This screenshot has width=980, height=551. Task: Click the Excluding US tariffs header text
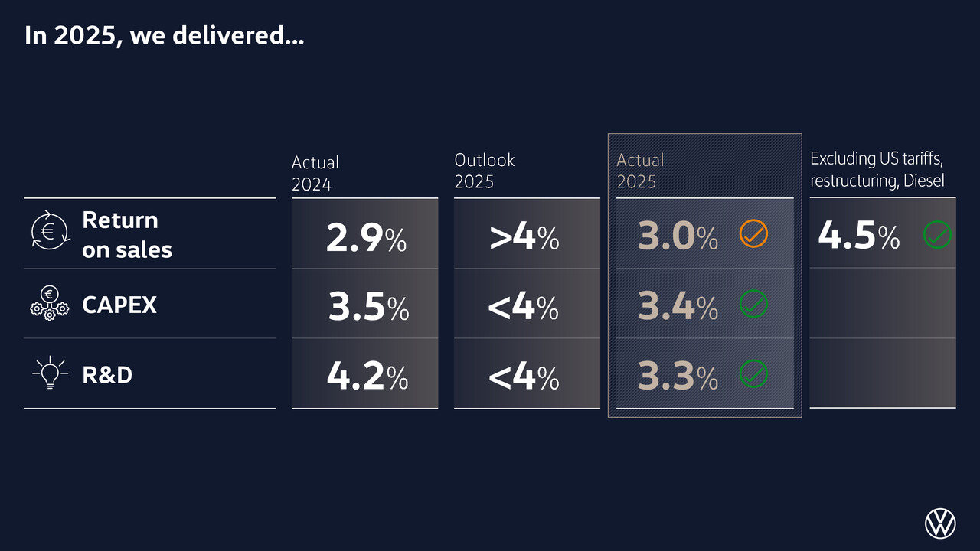(x=877, y=169)
